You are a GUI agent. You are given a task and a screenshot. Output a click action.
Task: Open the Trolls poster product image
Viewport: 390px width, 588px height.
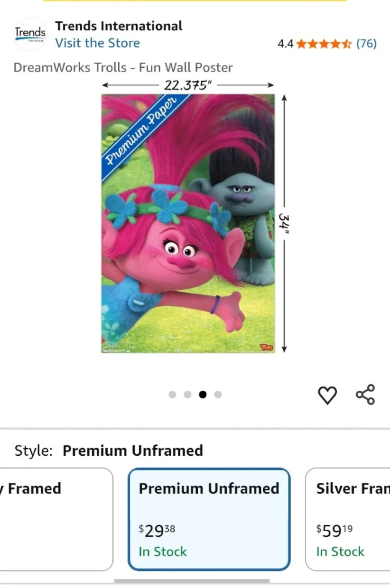pyautogui.click(x=188, y=223)
